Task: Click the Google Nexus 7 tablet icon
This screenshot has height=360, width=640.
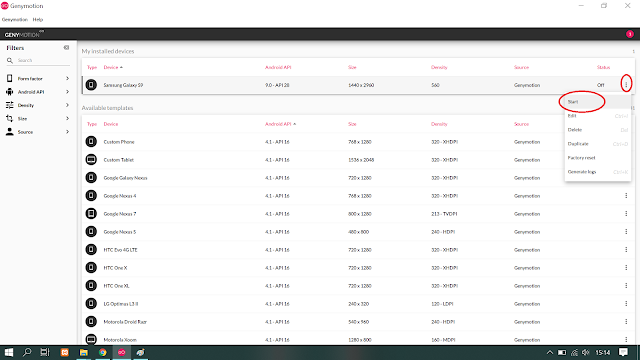Action: (x=91, y=213)
